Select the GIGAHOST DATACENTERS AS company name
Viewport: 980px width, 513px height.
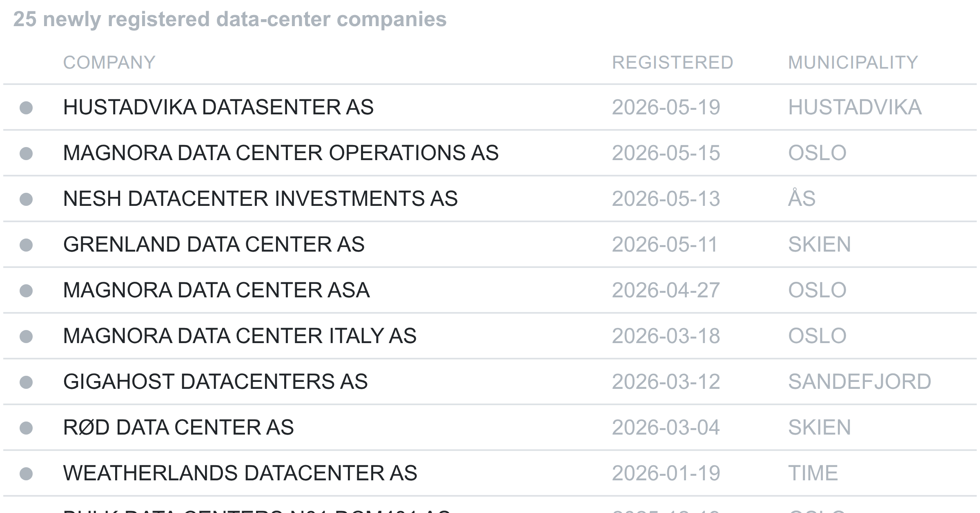pyautogui.click(x=215, y=382)
